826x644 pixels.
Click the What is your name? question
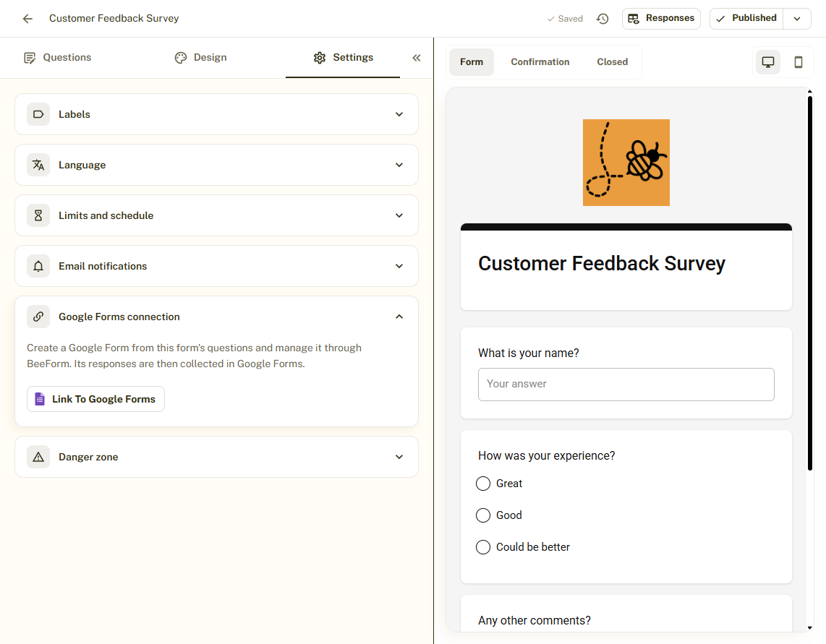tap(529, 353)
